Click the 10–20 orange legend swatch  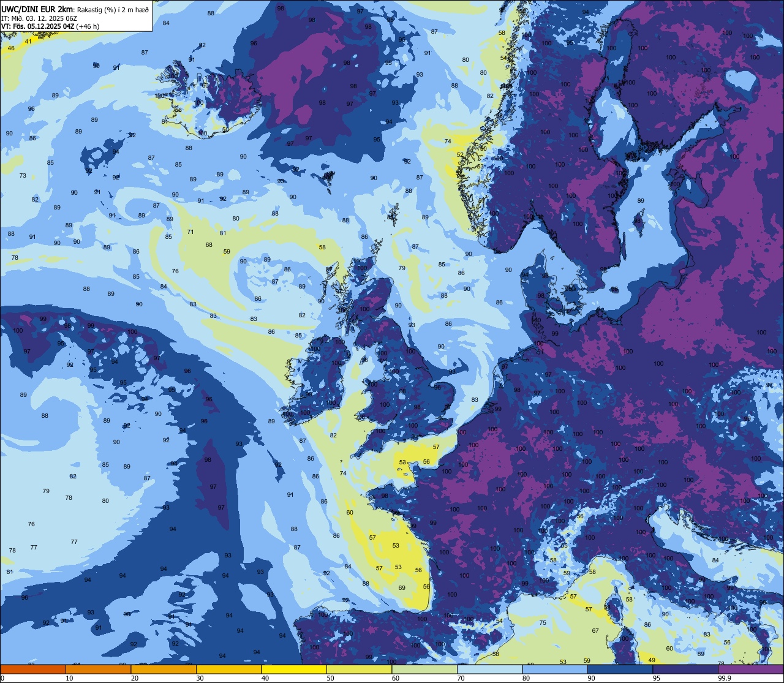tap(98, 670)
